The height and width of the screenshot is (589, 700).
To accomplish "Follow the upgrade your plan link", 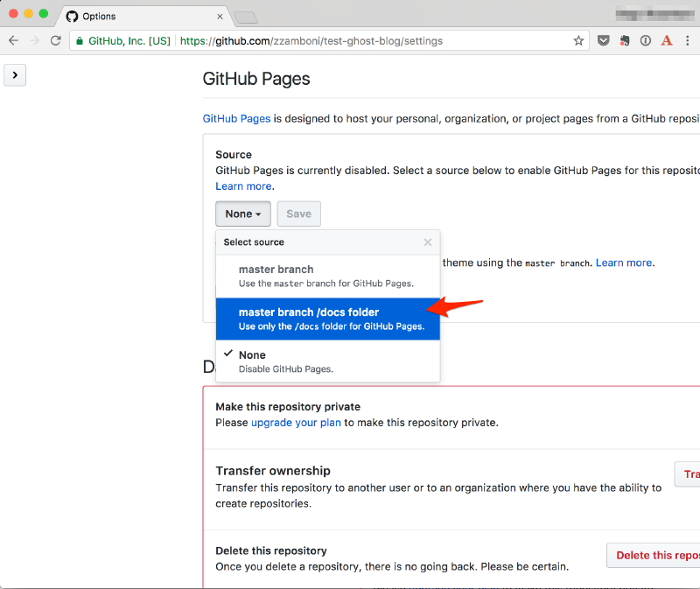I will [296, 423].
